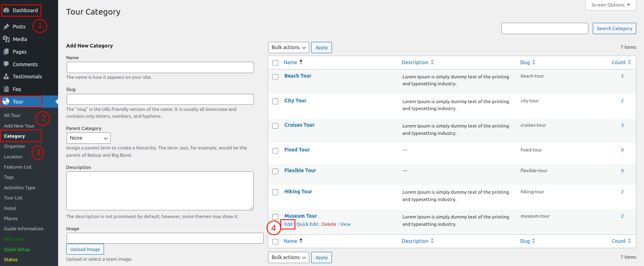Click the Testimonials person icon
The image size is (644, 266).
pos(6,77)
